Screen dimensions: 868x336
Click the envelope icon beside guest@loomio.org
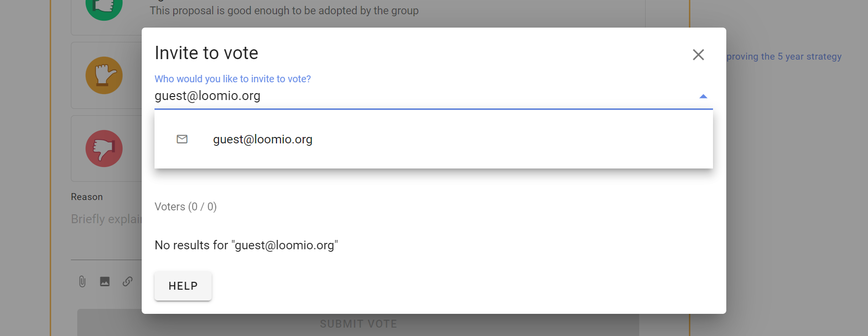[x=182, y=139]
